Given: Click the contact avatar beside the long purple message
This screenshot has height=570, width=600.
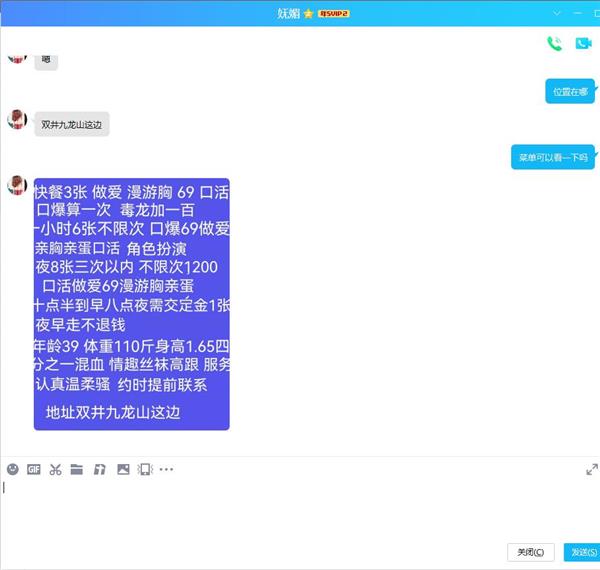Looking at the screenshot, I should pos(16,185).
